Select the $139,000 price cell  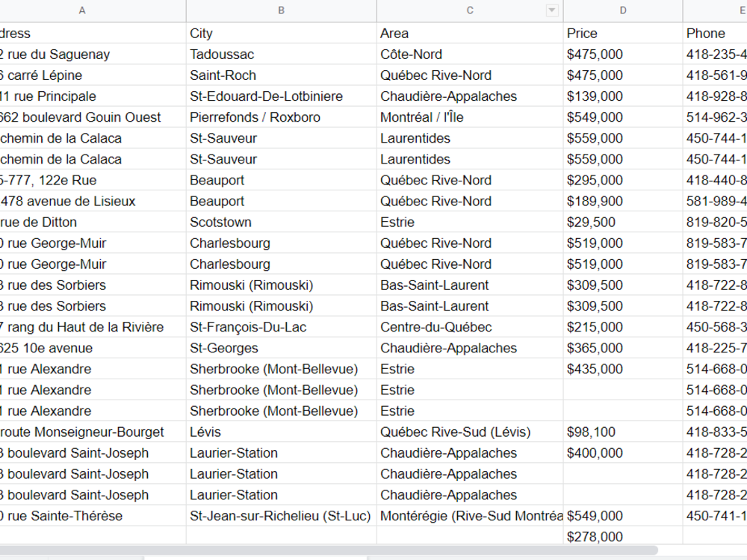click(623, 96)
